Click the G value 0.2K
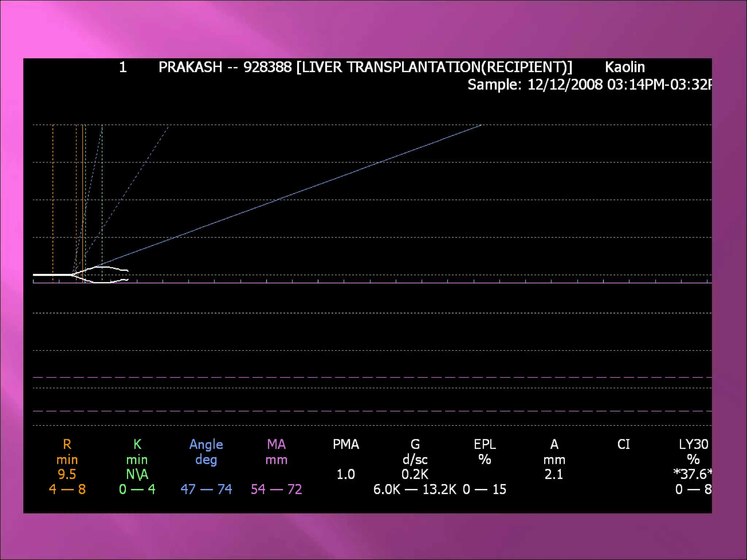747x560 pixels. pyautogui.click(x=415, y=474)
